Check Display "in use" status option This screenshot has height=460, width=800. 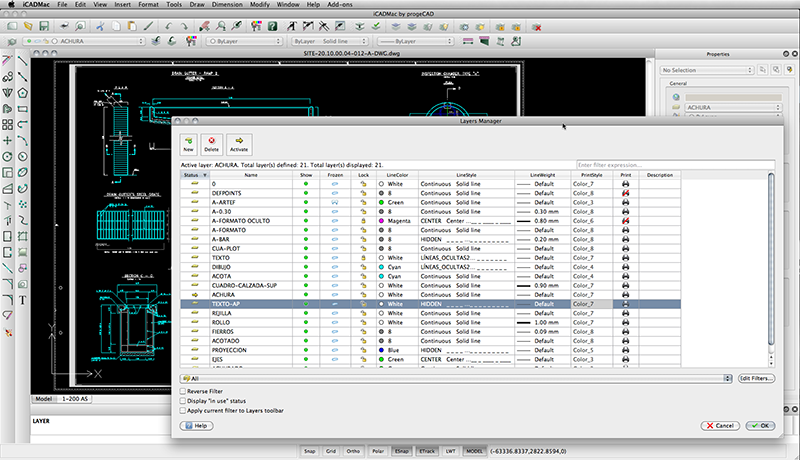pos(182,401)
